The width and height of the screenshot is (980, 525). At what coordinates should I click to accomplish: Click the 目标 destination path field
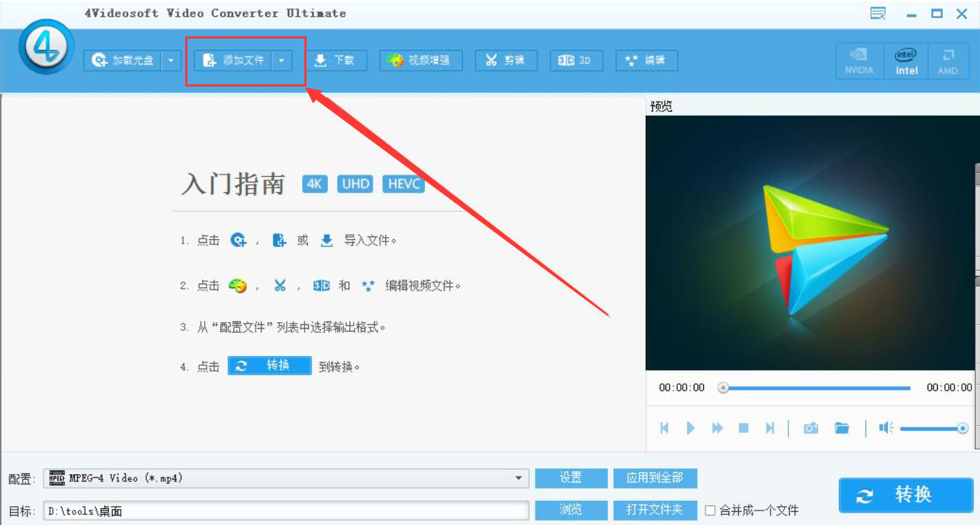tap(286, 511)
